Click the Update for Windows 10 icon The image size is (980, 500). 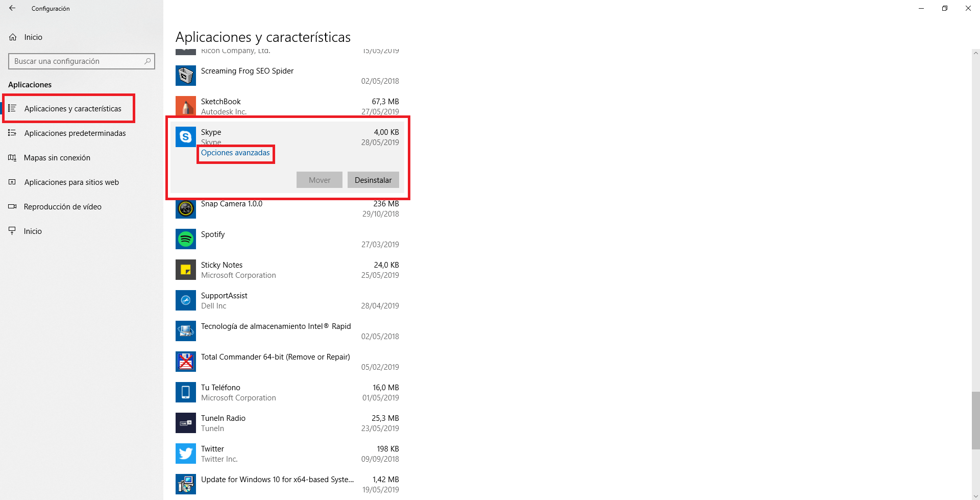pyautogui.click(x=186, y=484)
